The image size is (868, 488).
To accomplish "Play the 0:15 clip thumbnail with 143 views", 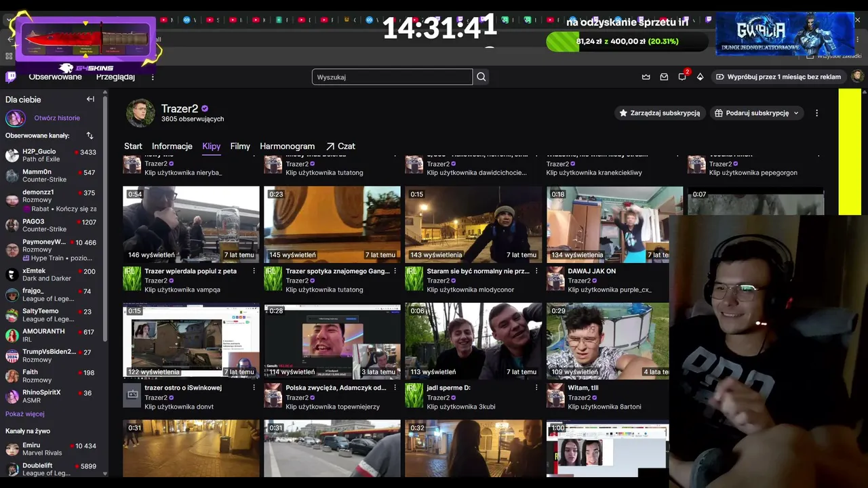I will pyautogui.click(x=473, y=225).
